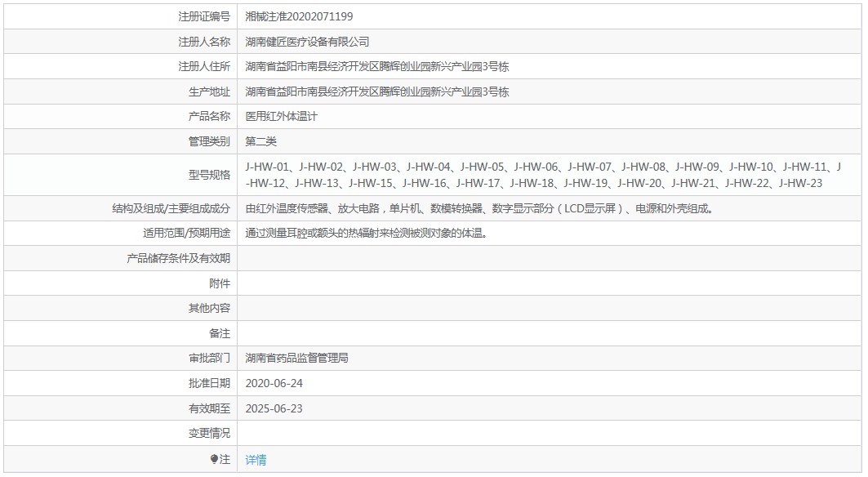Image resolution: width=868 pixels, height=477 pixels.
Task: Select management class 第二类
Action: [x=260, y=141]
